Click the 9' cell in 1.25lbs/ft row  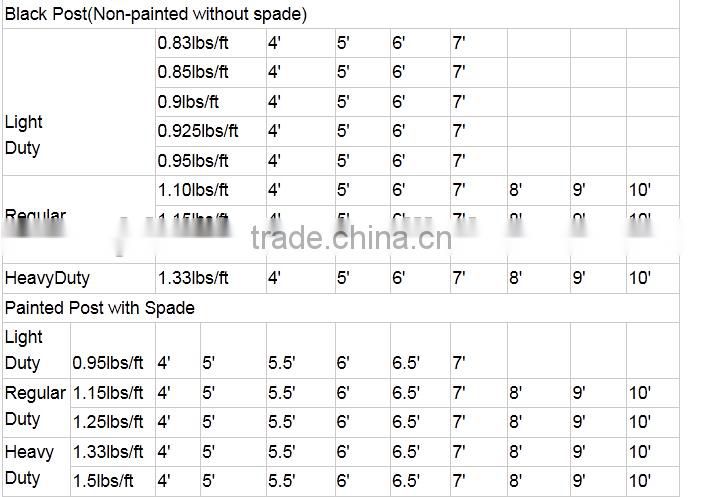tap(579, 421)
